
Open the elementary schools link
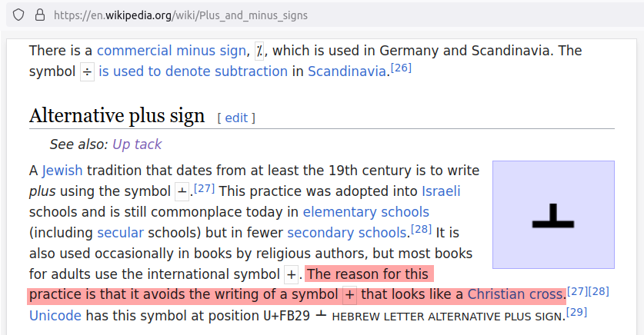click(x=366, y=212)
